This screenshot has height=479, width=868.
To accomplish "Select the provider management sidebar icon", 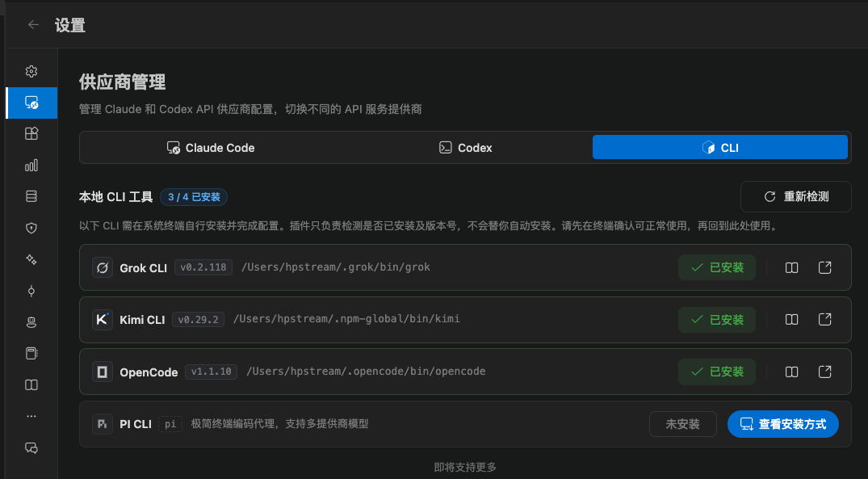I will [31, 103].
